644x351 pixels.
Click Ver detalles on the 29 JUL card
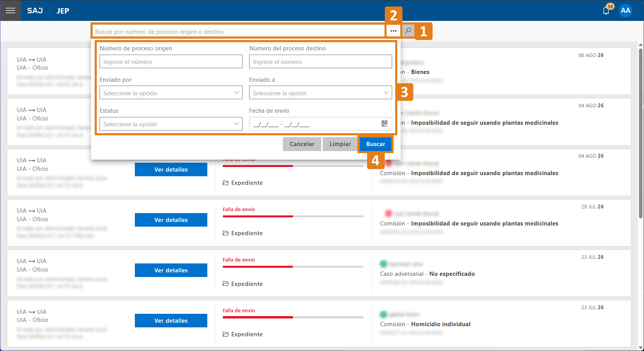(171, 220)
